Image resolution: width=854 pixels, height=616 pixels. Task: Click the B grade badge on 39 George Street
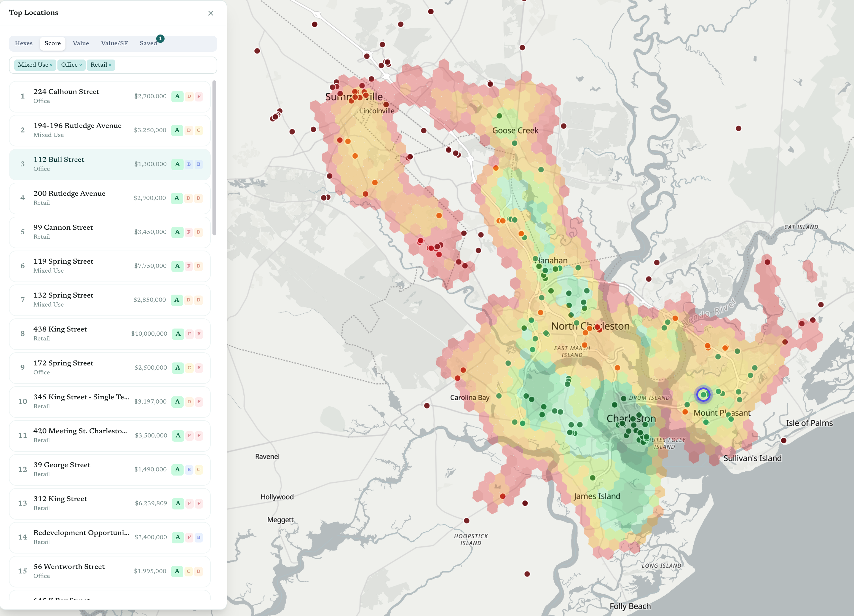click(x=189, y=470)
